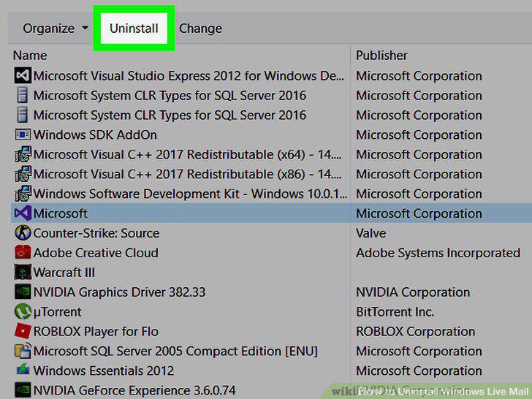Click the Windows SDK AddOn icon
Screen dimensions: 532x399
pyautogui.click(x=23, y=134)
